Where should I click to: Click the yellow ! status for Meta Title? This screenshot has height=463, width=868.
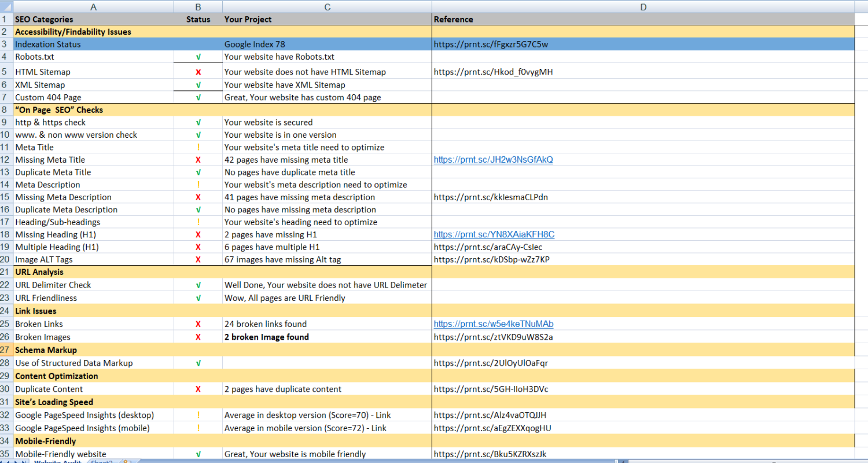pos(198,147)
